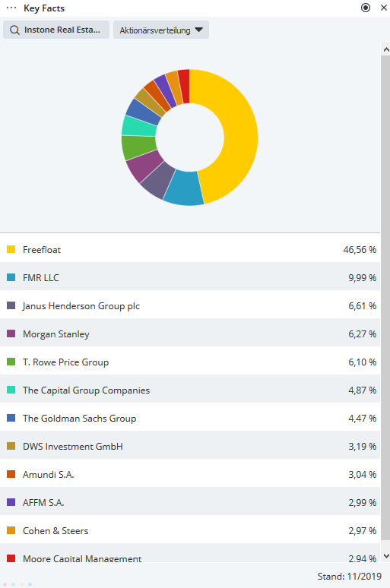Click the FMR LLC blue color swatch
The image size is (390, 588).
(x=11, y=277)
